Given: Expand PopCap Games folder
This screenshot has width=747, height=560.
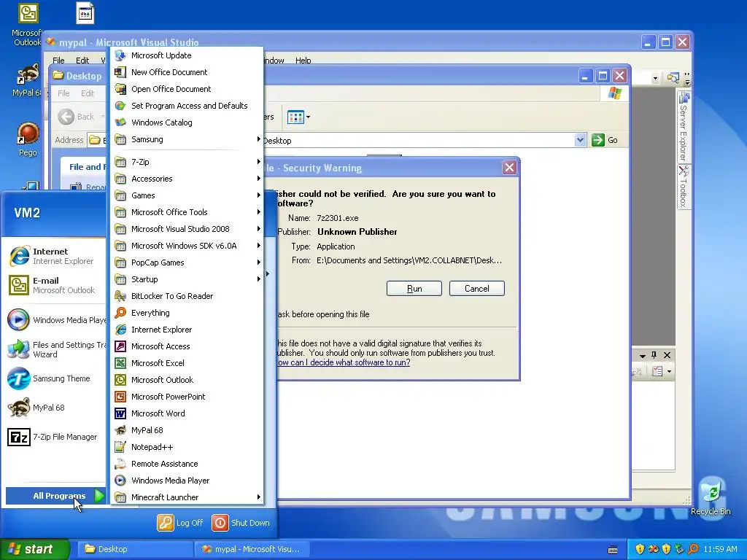Looking at the screenshot, I should point(187,262).
